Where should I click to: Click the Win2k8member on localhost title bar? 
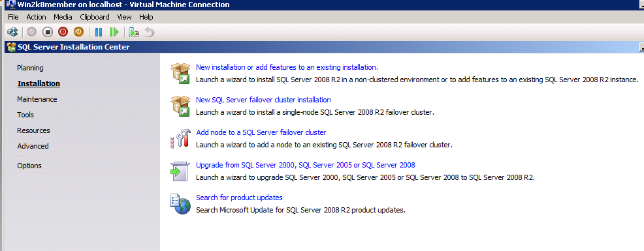pyautogui.click(x=325, y=5)
